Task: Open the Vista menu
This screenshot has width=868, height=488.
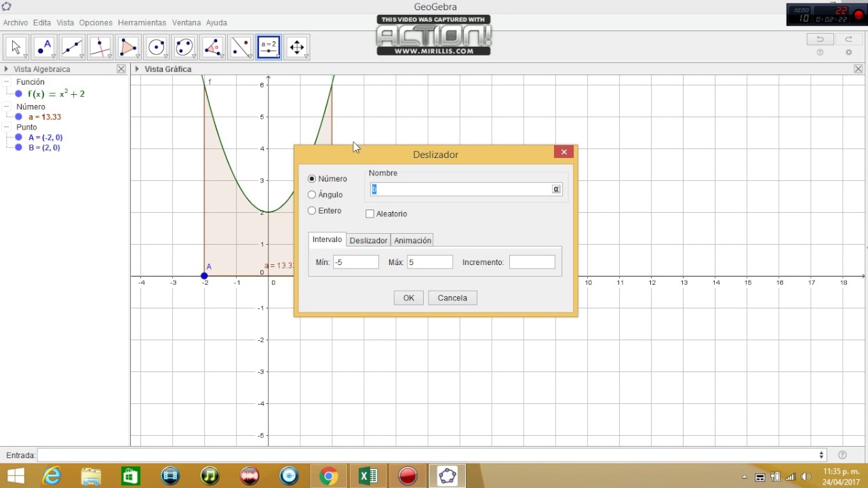Action: 65,23
